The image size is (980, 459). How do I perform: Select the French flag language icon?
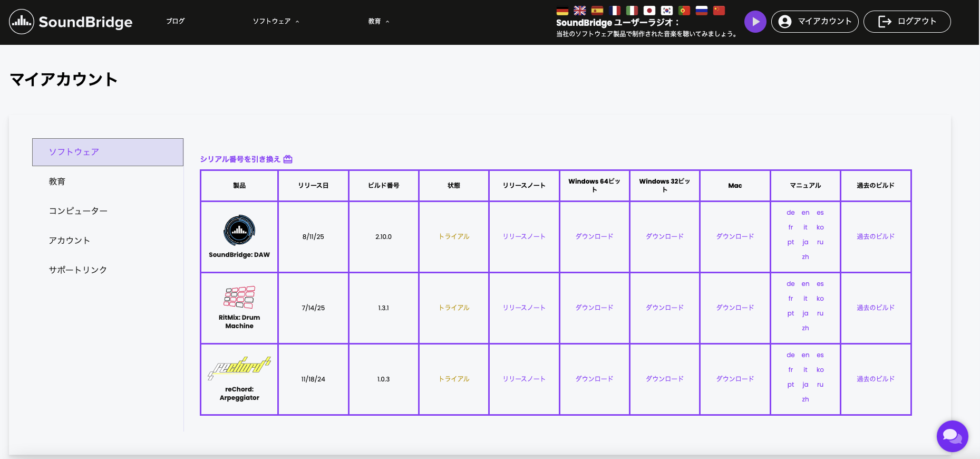coord(615,11)
